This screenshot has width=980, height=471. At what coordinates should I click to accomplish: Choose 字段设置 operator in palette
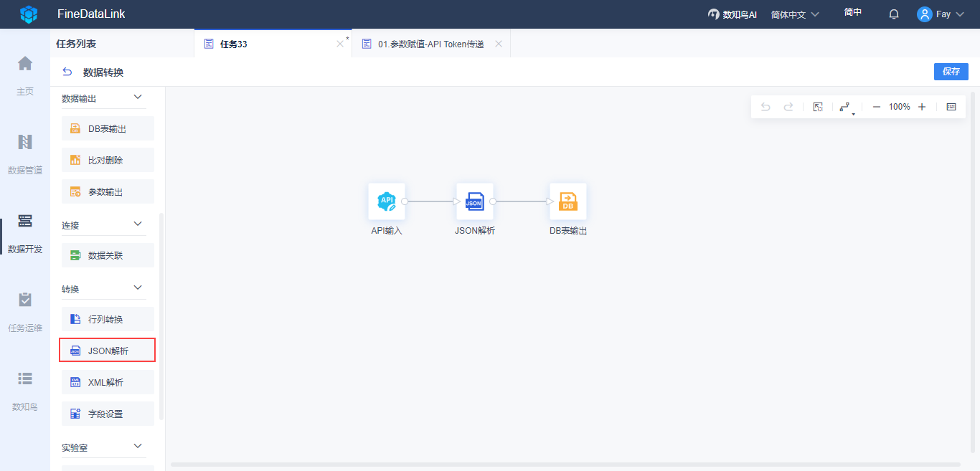point(108,414)
